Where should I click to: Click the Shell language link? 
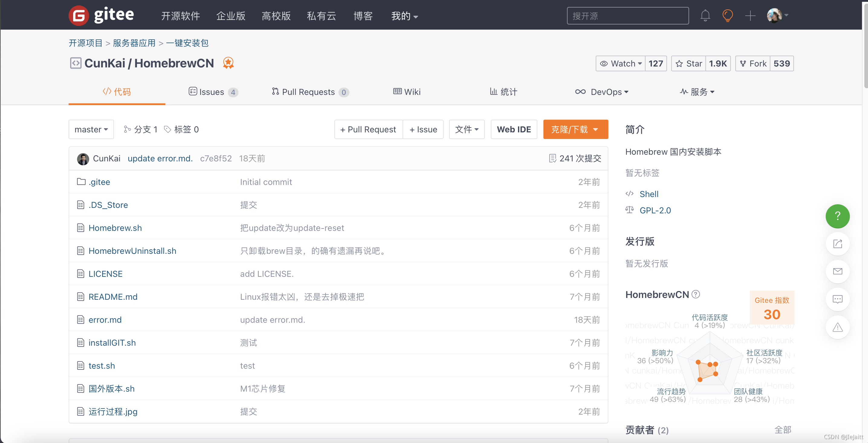(649, 194)
